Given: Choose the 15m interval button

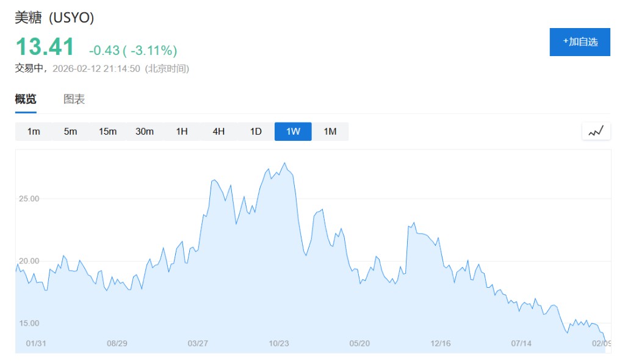Looking at the screenshot, I should click(107, 132).
